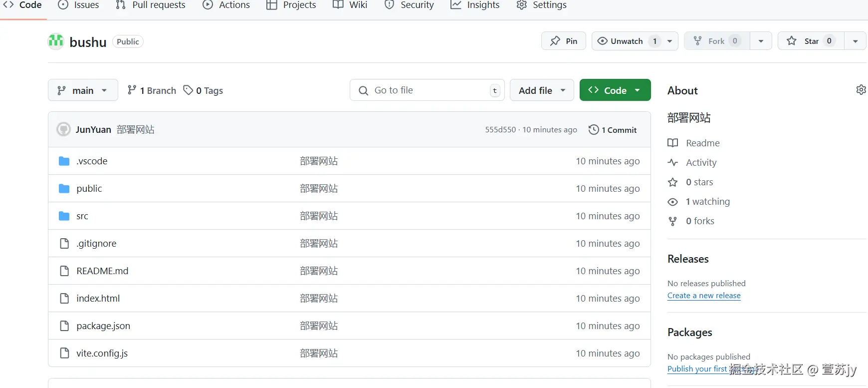The height and width of the screenshot is (388, 868).
Task: Click Create a new release
Action: (704, 295)
